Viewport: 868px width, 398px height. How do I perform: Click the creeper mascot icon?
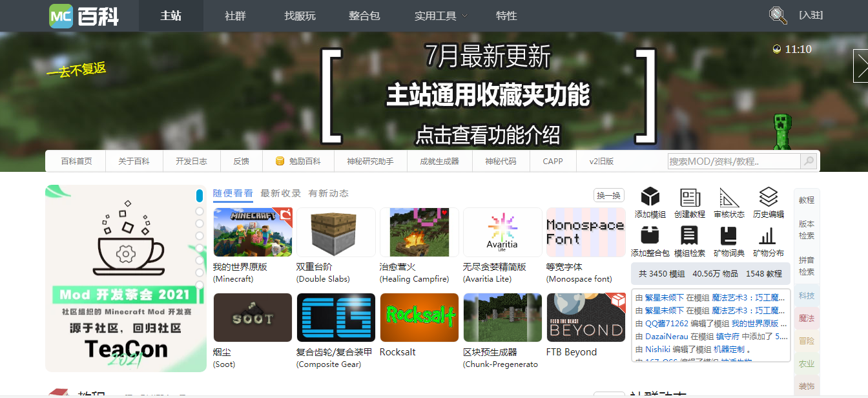pyautogui.click(x=783, y=131)
